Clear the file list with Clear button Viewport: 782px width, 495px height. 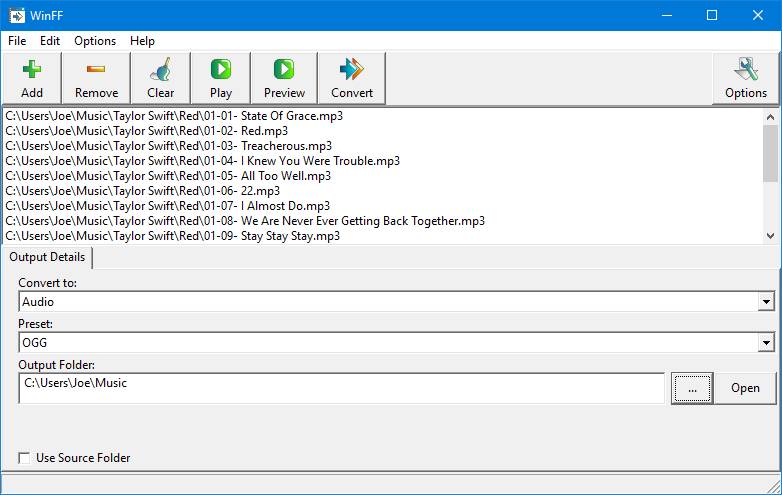pyautogui.click(x=161, y=78)
